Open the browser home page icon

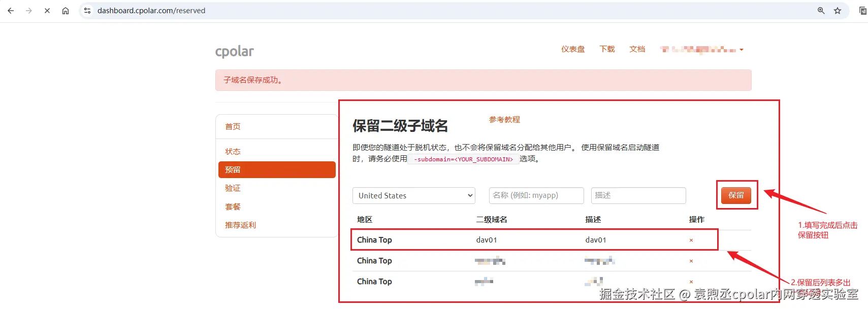[66, 11]
